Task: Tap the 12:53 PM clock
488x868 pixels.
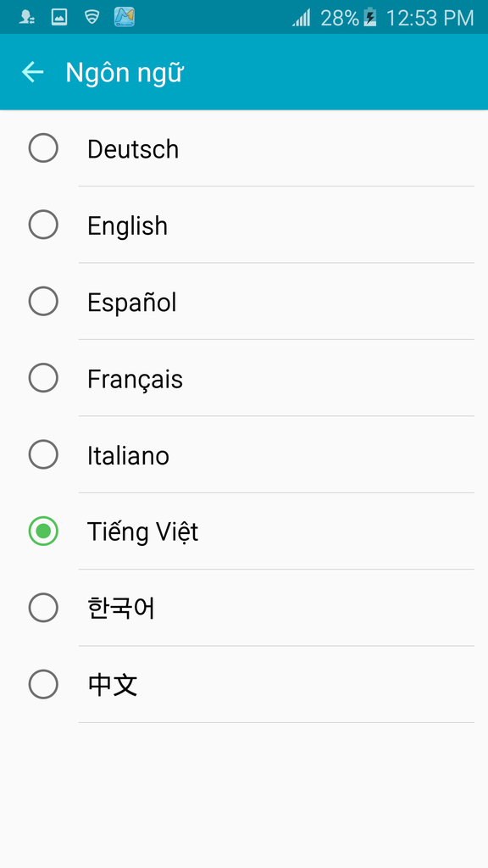Action: point(430,19)
